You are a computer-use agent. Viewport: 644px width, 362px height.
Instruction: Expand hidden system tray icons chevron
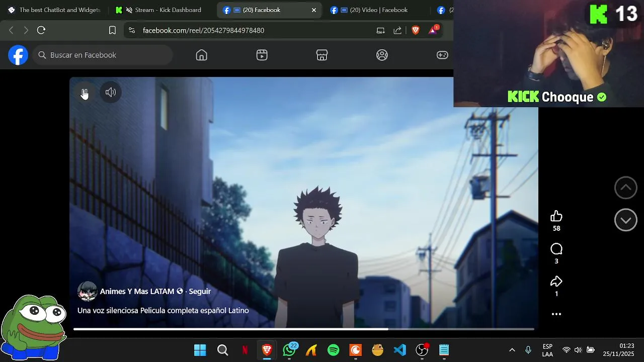tap(512, 350)
